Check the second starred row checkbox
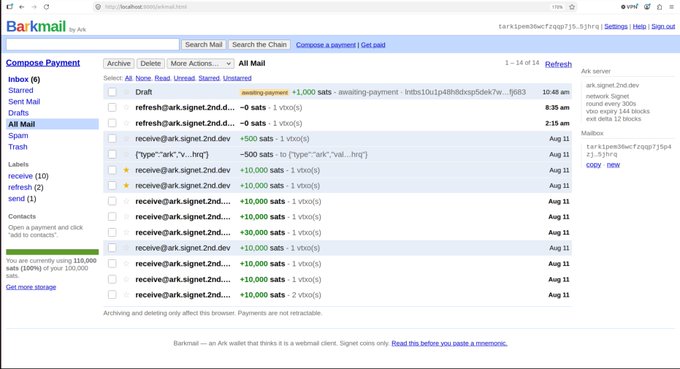Image resolution: width=680 pixels, height=369 pixels. pyautogui.click(x=112, y=186)
